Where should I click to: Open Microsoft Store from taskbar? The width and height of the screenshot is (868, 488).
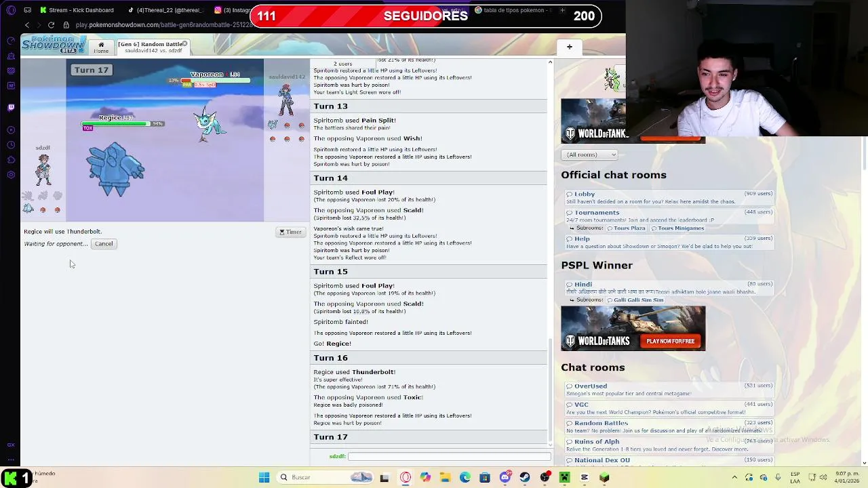[x=484, y=477]
